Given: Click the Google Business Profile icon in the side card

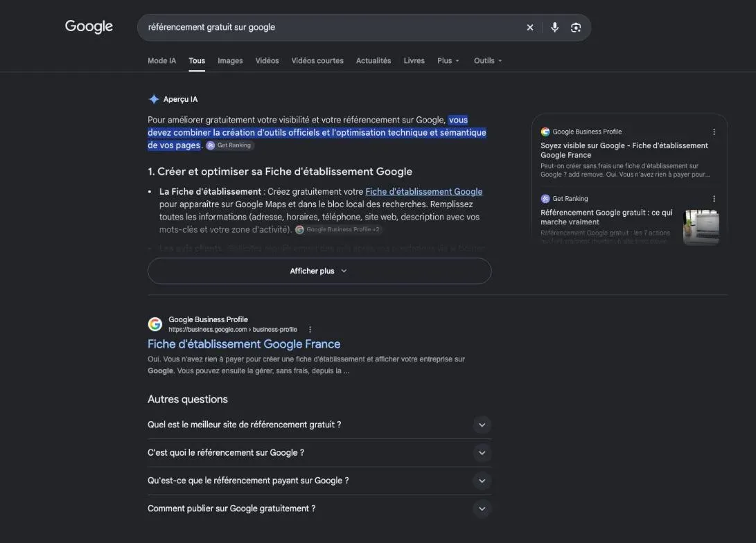Looking at the screenshot, I should point(545,132).
